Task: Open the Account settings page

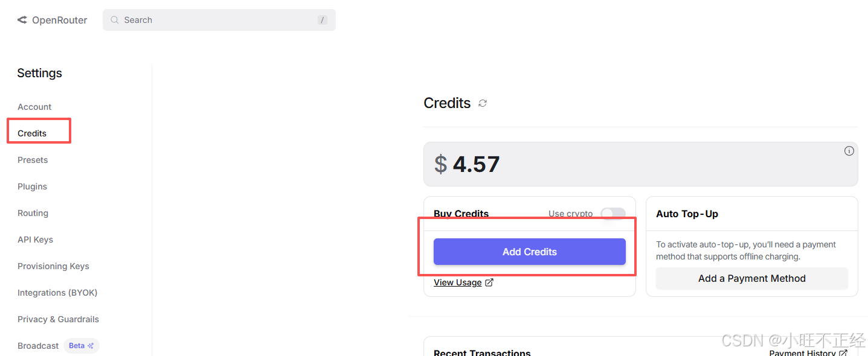Action: click(x=34, y=107)
